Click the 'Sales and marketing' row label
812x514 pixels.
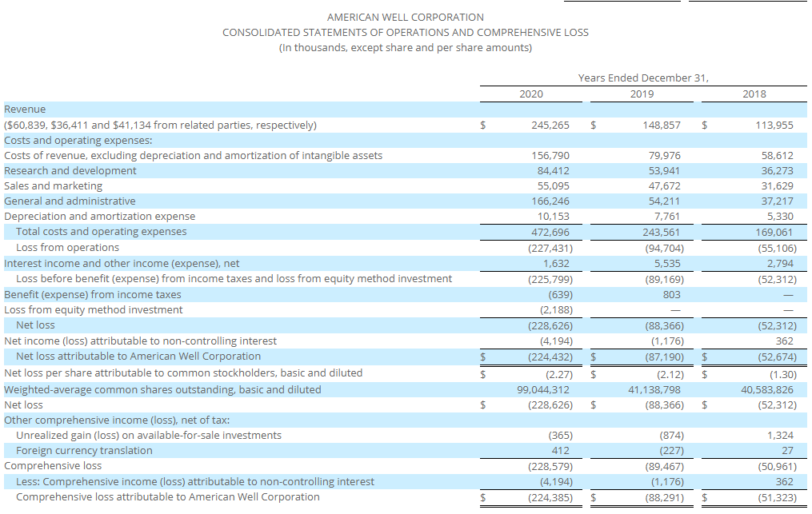[54, 185]
